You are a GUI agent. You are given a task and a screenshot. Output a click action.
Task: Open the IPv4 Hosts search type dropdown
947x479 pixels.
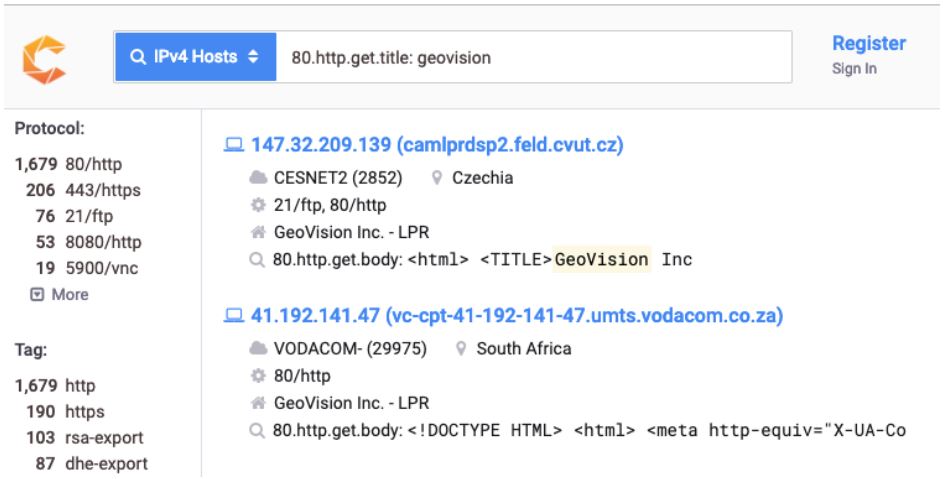click(195, 57)
